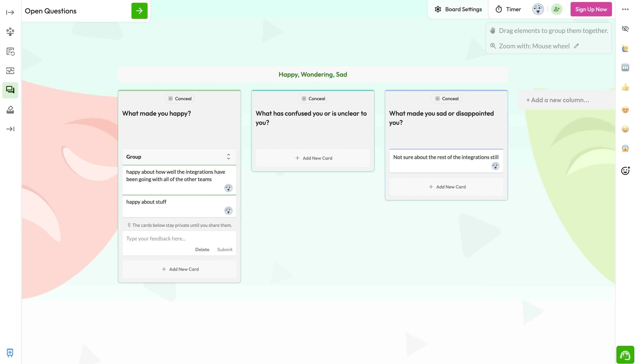Expand the left sidebar with top arrow
Viewport: 635px width, 364px height.
tap(10, 12)
